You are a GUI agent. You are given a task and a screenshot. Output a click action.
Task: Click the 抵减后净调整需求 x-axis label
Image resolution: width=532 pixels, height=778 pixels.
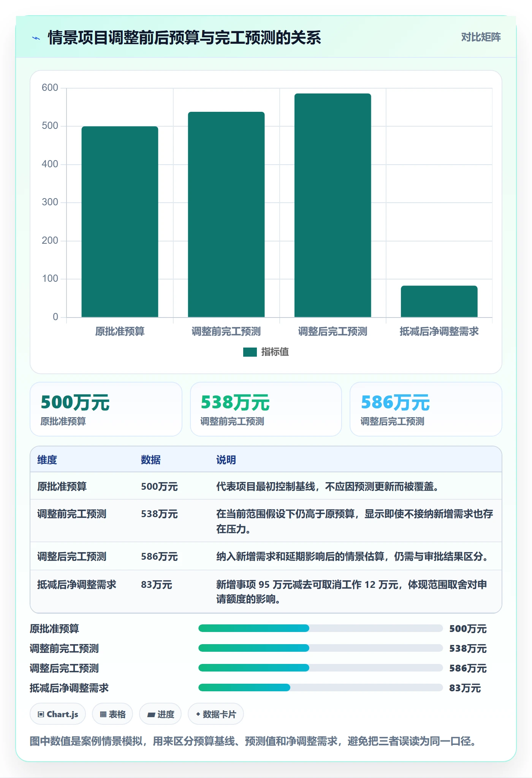[x=439, y=332]
